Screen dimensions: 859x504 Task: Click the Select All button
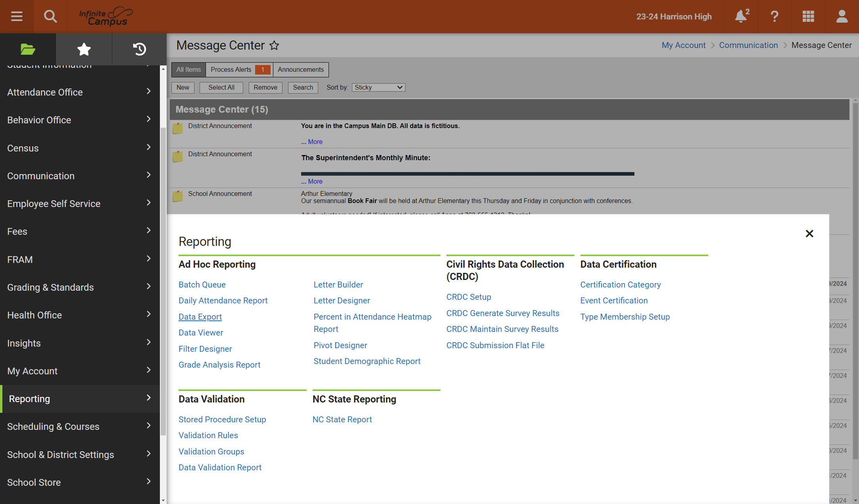tap(221, 87)
